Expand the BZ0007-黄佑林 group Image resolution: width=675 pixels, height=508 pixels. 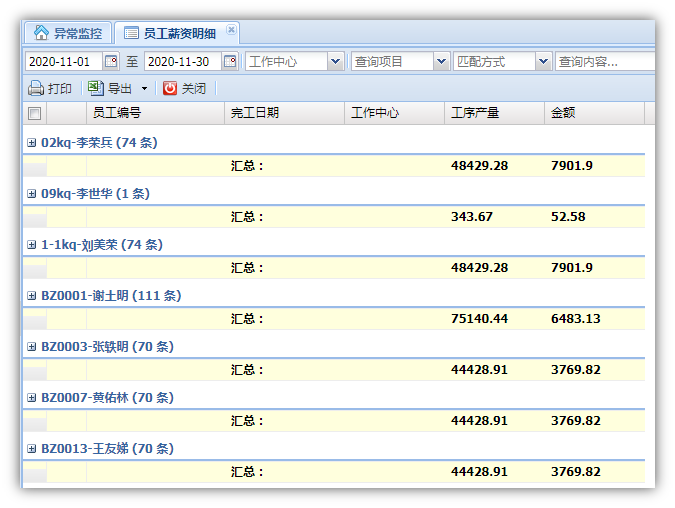(x=31, y=398)
